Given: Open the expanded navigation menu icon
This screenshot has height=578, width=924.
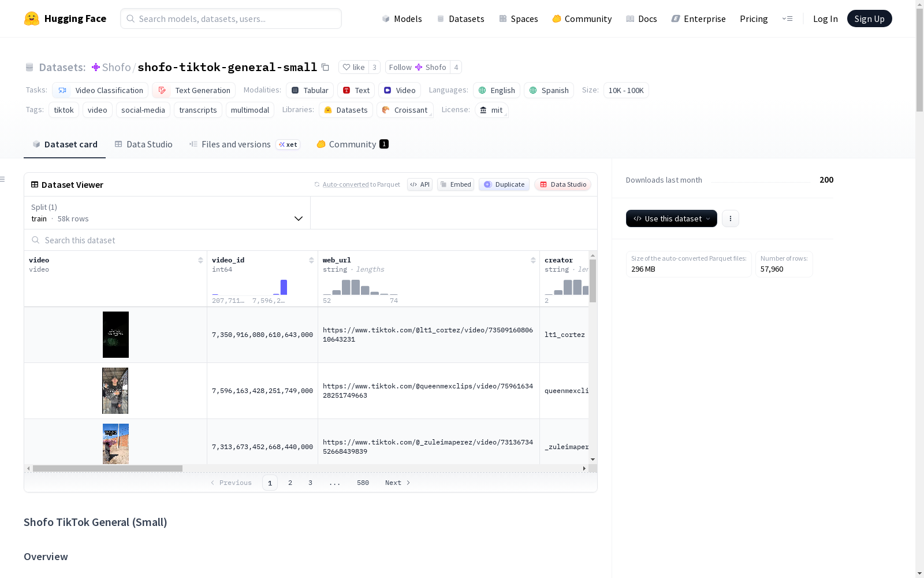Looking at the screenshot, I should [787, 18].
